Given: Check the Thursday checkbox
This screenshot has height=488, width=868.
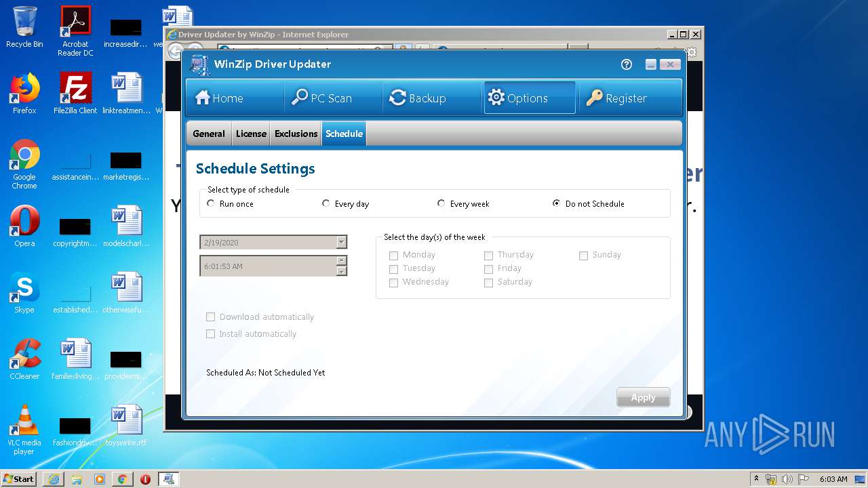Looking at the screenshot, I should click(x=488, y=256).
